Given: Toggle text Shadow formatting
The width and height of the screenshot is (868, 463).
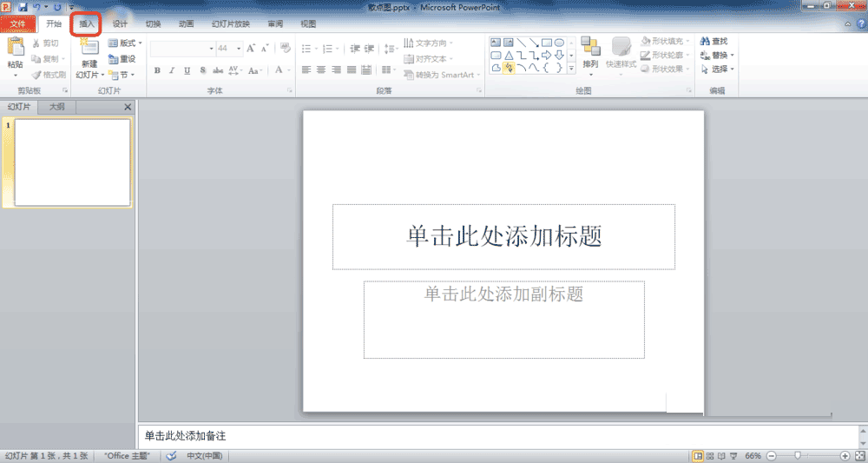Looking at the screenshot, I should coord(202,70).
